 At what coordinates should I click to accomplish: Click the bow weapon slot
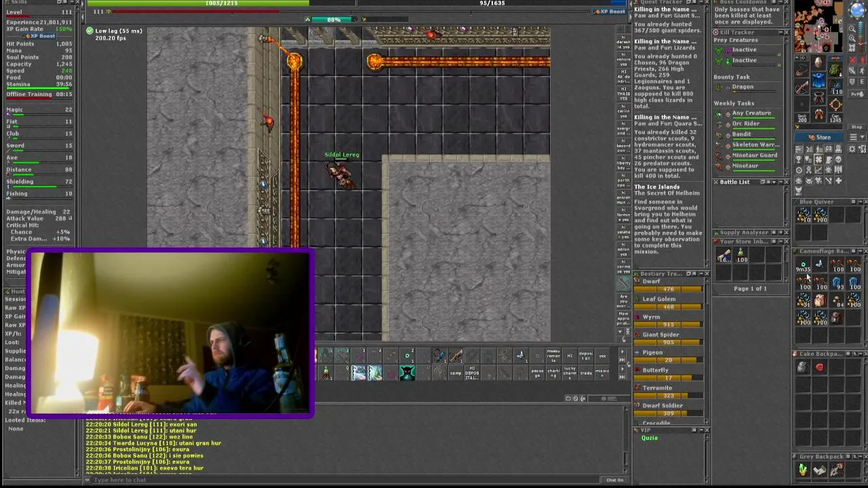(x=802, y=87)
